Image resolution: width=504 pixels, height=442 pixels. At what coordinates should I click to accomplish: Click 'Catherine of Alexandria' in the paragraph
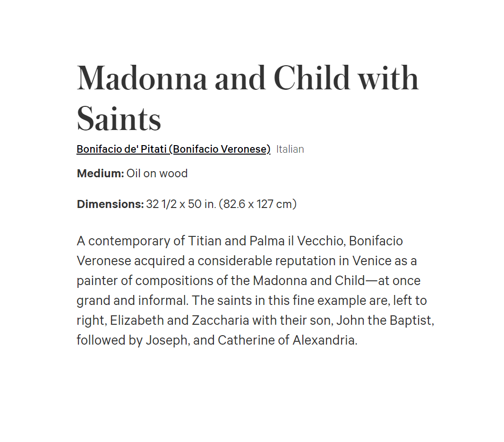(x=287, y=340)
